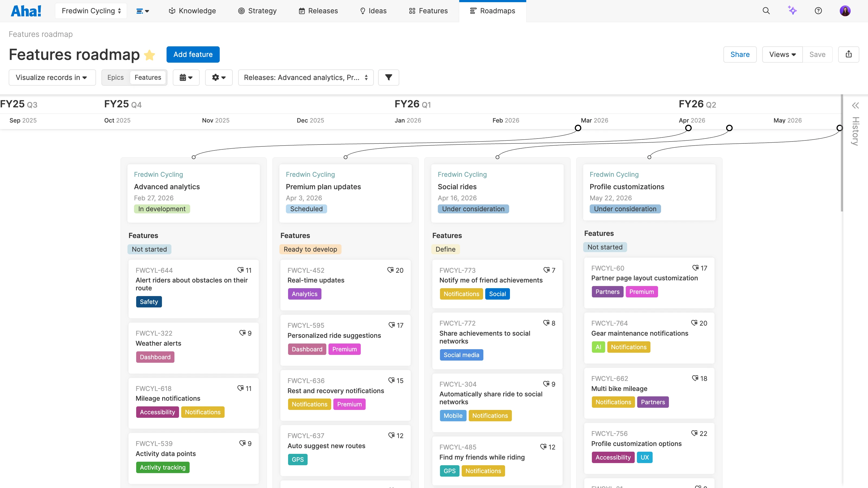Switch to Epics in the record toggle
Screen dimensions: 868x488
coord(116,77)
